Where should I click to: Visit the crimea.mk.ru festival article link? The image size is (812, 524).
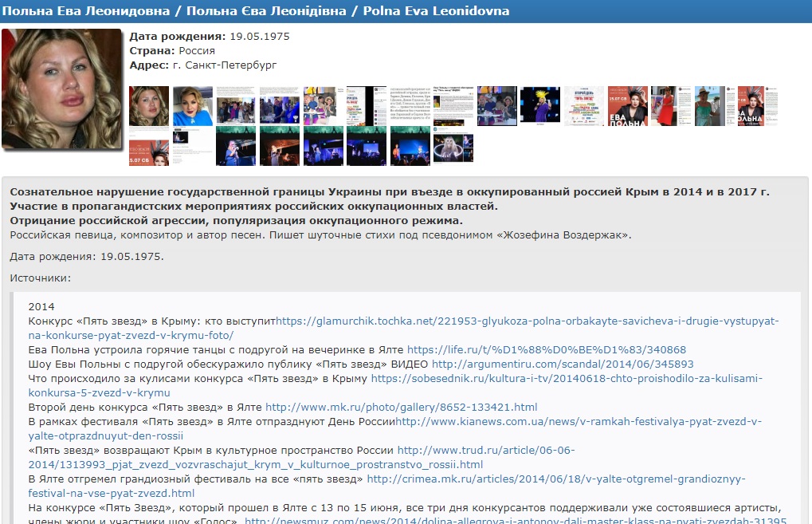[x=567, y=479]
